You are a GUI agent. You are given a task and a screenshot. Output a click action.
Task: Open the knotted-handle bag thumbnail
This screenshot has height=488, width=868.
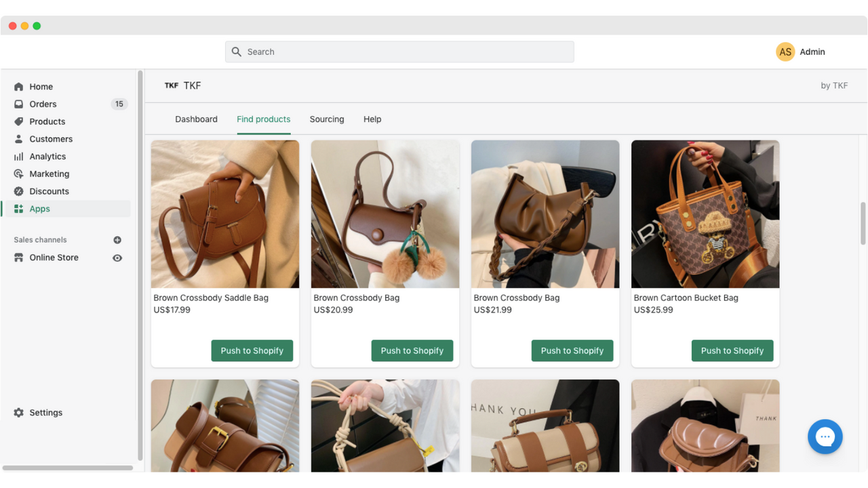385,426
